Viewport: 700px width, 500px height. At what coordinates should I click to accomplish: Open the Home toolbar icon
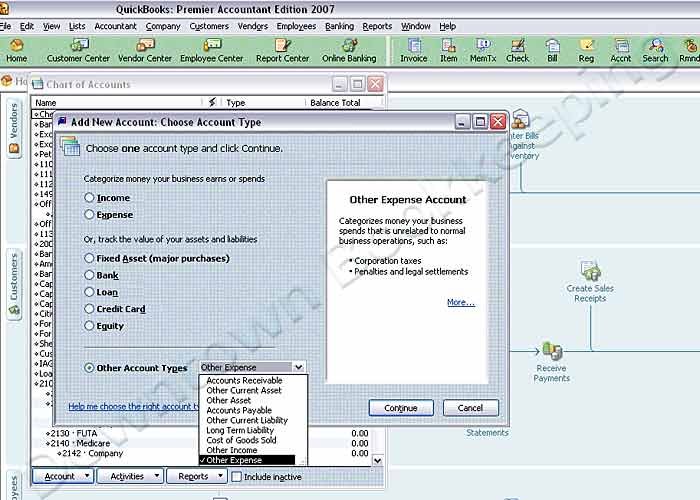tap(17, 50)
